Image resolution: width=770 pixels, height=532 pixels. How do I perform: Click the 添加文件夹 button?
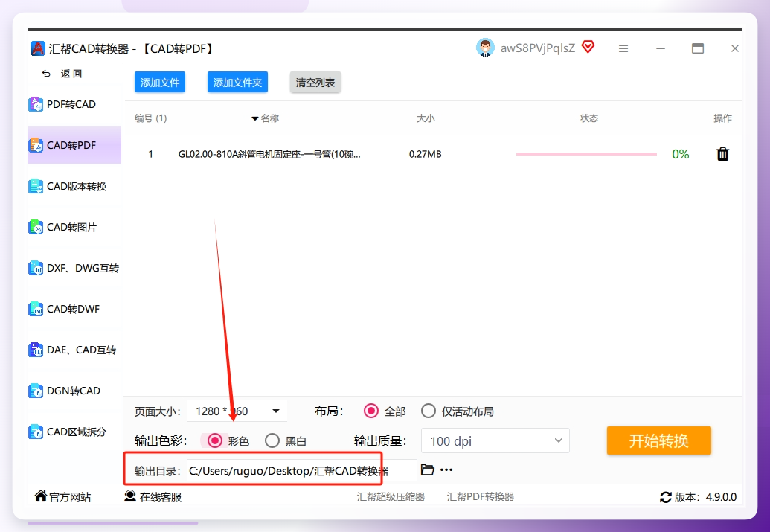[x=237, y=82]
